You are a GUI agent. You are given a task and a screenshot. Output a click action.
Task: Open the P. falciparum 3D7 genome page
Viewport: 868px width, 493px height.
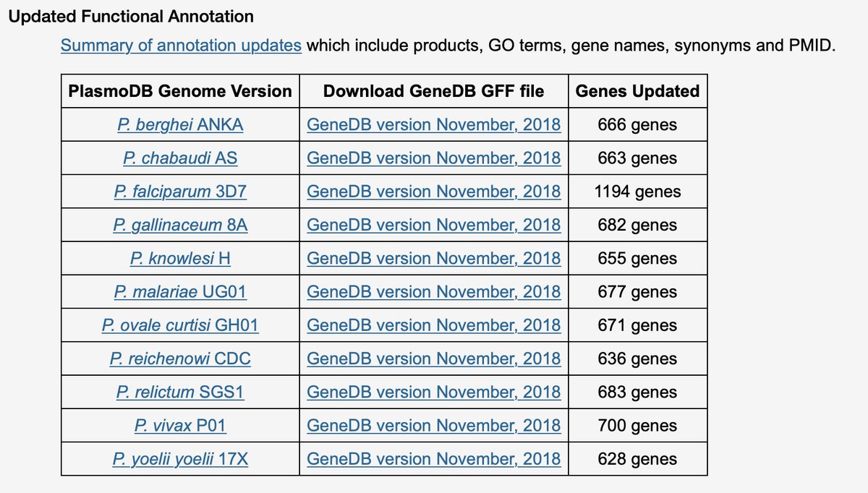point(180,191)
